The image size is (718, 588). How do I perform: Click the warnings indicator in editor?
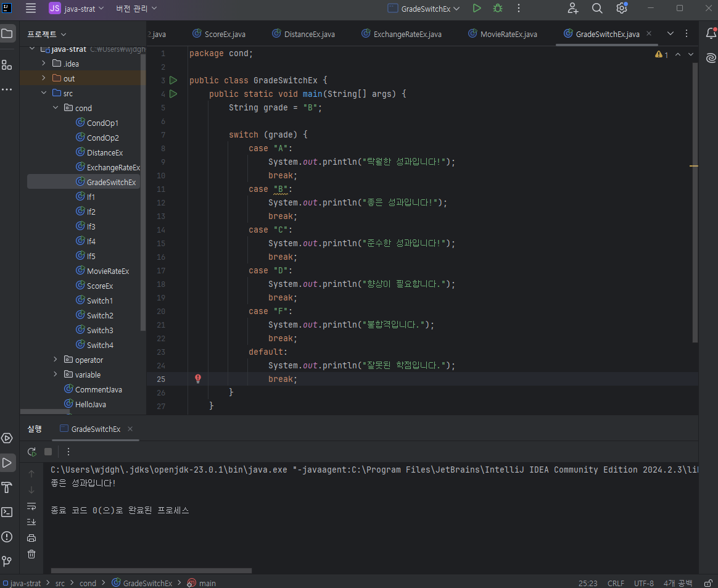click(662, 54)
